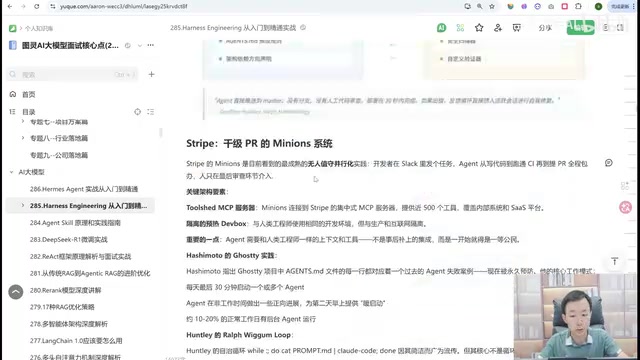Click the camera extension icon in browser toolbar
The image size is (640, 360).
551,6
